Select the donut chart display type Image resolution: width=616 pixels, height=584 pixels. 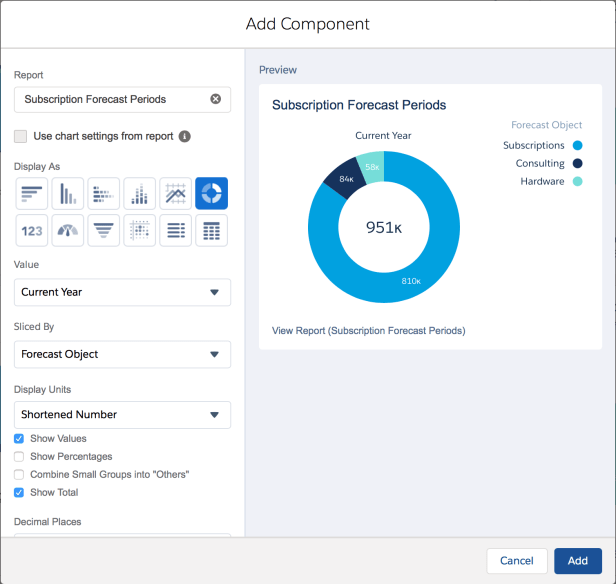(x=211, y=193)
